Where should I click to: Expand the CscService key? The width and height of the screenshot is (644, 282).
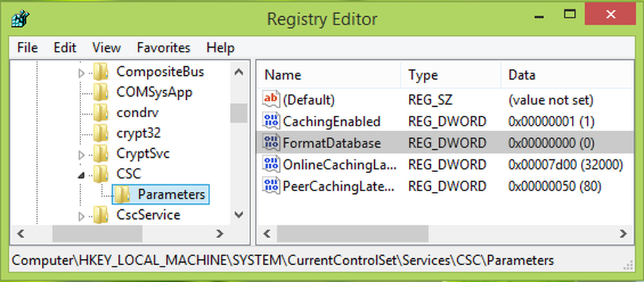pos(81,216)
